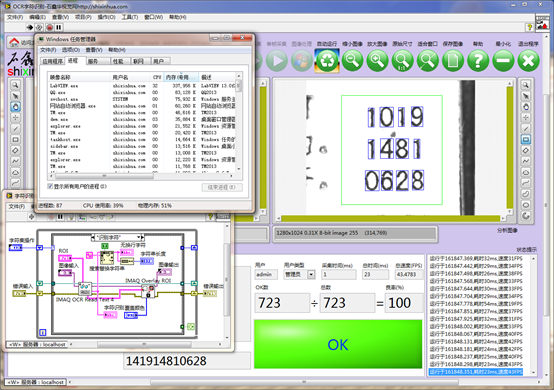Select the pan hand tool in the right palette
Image resolution: width=554 pixels, height=390 pixels.
pyautogui.click(x=526, y=107)
